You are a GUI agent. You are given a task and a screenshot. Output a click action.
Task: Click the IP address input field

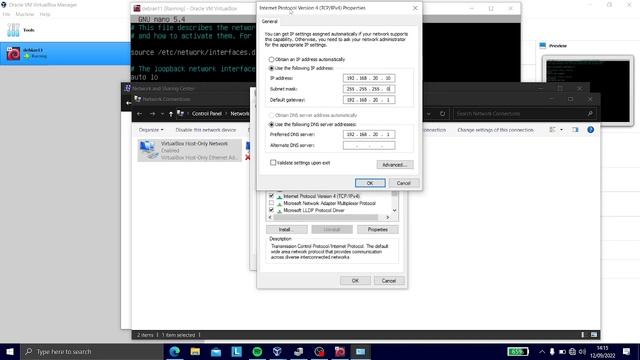click(369, 78)
